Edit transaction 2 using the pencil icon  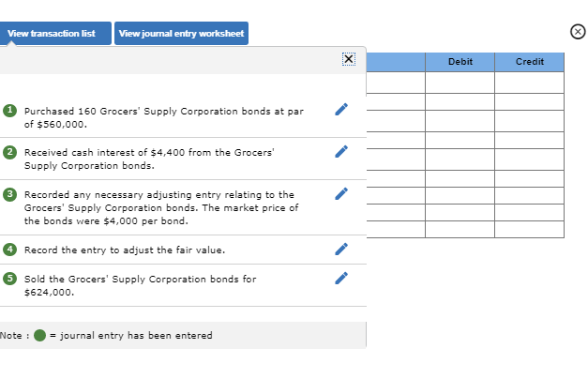coord(342,150)
